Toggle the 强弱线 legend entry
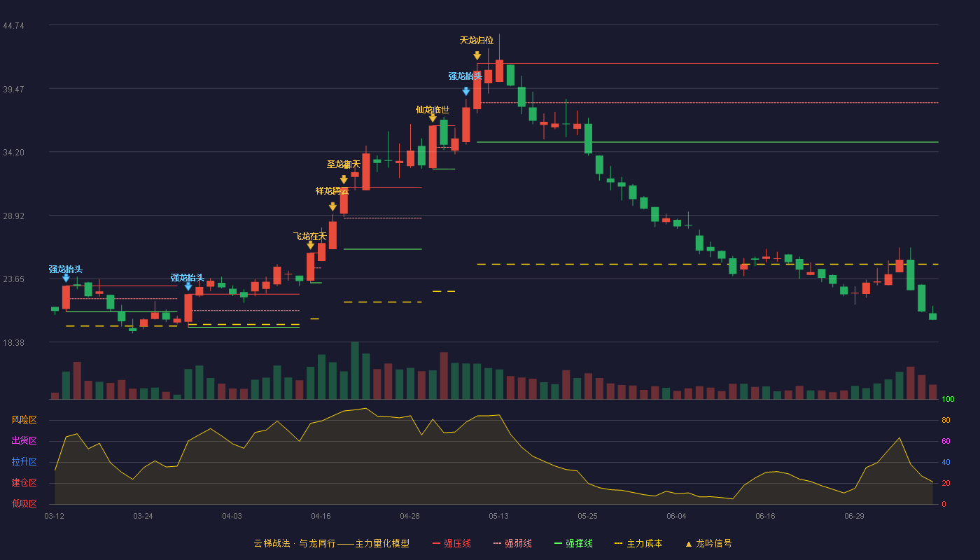This screenshot has height=560, width=980. click(512, 543)
